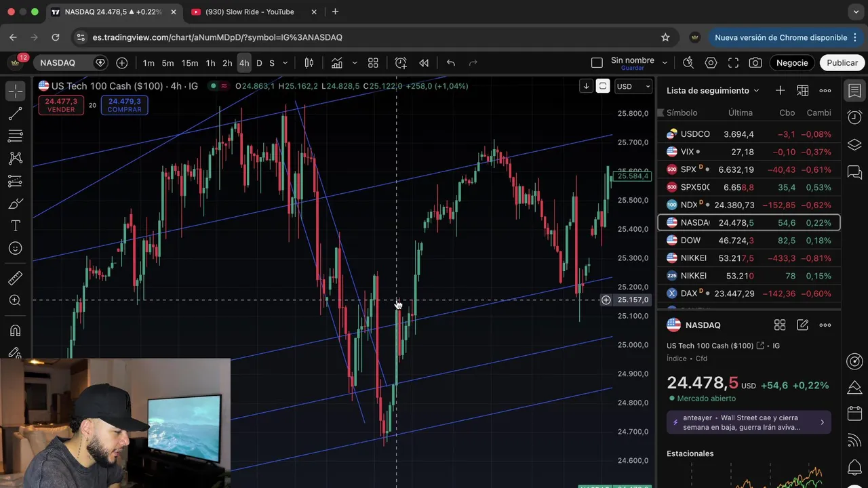Select the trend line drawing tool
Viewport: 868px width, 488px height.
15,114
